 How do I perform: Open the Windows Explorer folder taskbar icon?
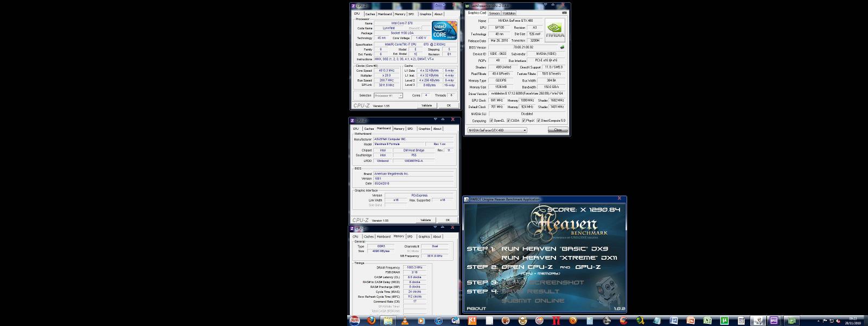388,321
